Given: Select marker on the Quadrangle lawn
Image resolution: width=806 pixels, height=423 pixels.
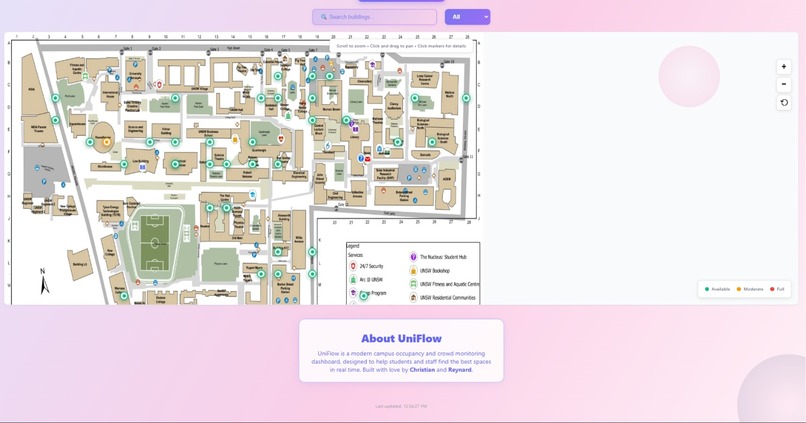Looking at the screenshot, I should coord(252,142).
